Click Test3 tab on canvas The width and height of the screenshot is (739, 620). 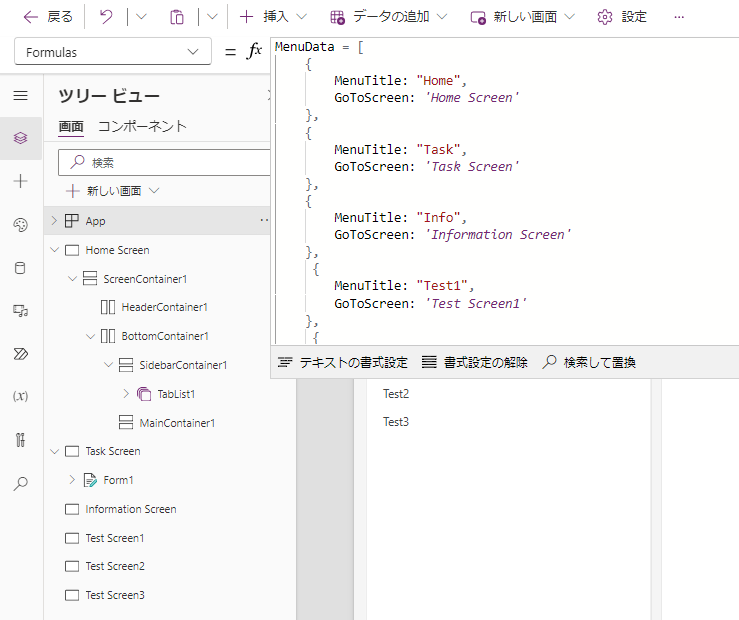click(x=396, y=422)
